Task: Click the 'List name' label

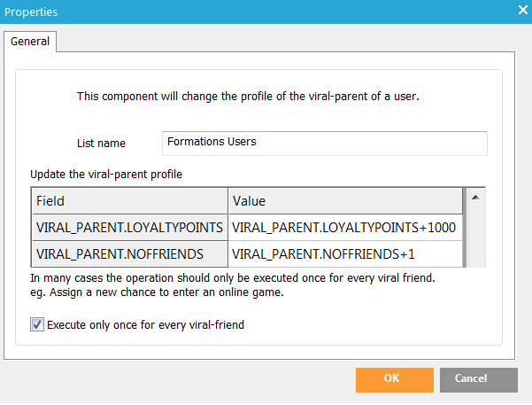Action: click(101, 144)
